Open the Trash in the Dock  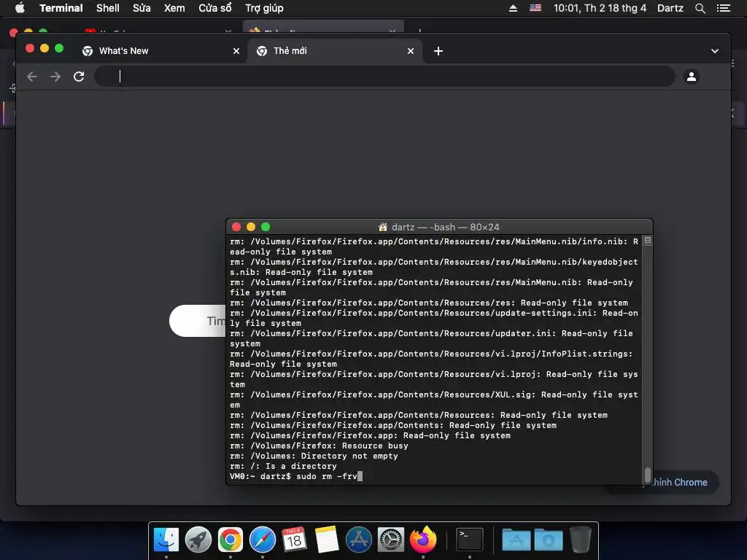click(x=580, y=540)
